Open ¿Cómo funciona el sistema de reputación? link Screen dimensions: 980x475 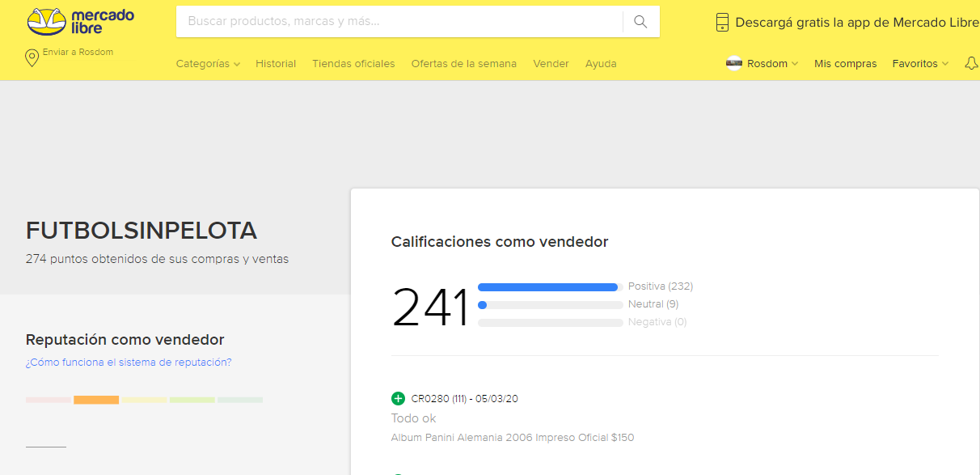pyautogui.click(x=129, y=363)
